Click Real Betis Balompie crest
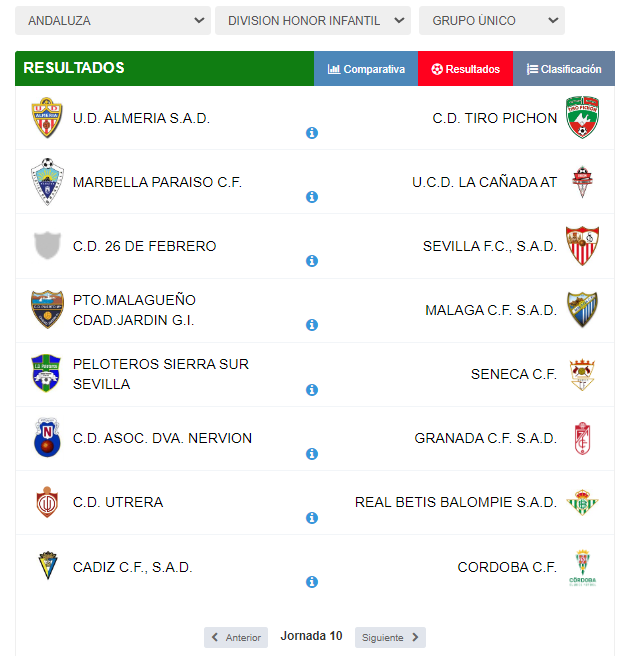Image resolution: width=627 pixels, height=656 pixels. tap(583, 502)
